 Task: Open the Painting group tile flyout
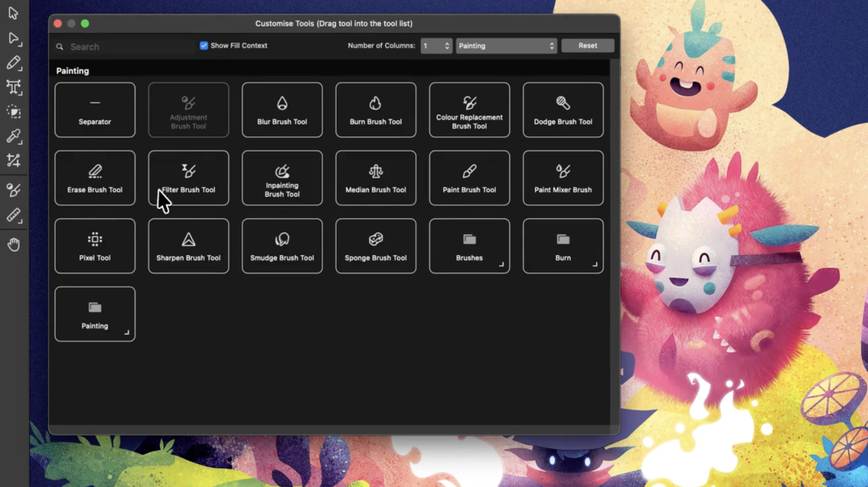[x=126, y=332]
